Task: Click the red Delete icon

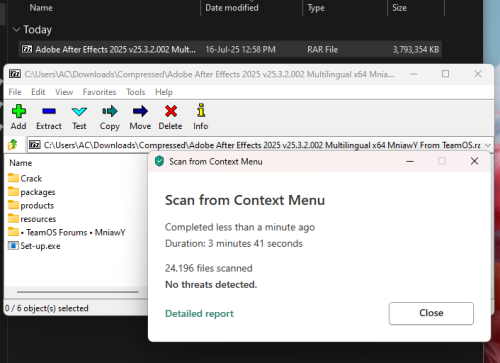Action: 171,111
